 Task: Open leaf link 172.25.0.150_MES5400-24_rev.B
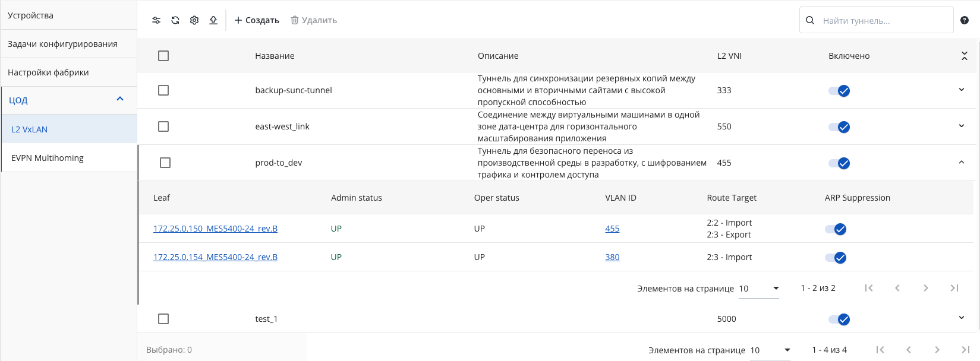pos(215,229)
